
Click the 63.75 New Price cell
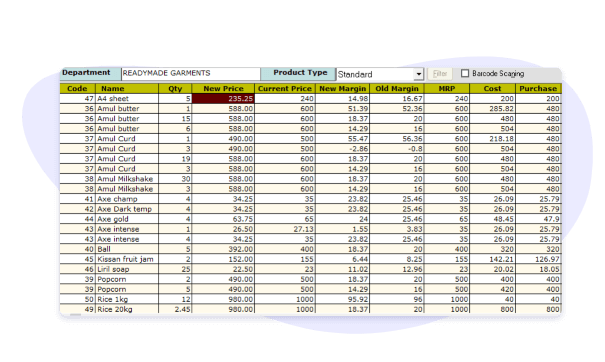[223, 219]
